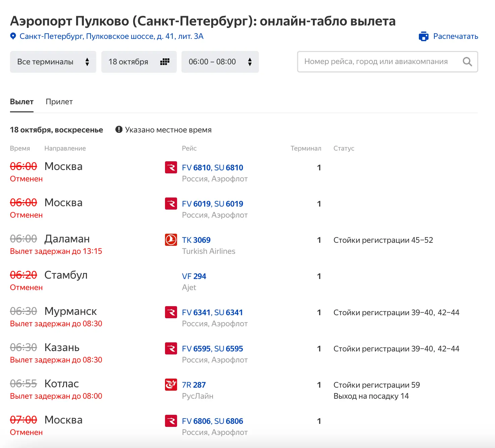This screenshot has height=448, width=495.
Task: Click Rossiya airline logo for FV 6341
Action: (x=171, y=312)
